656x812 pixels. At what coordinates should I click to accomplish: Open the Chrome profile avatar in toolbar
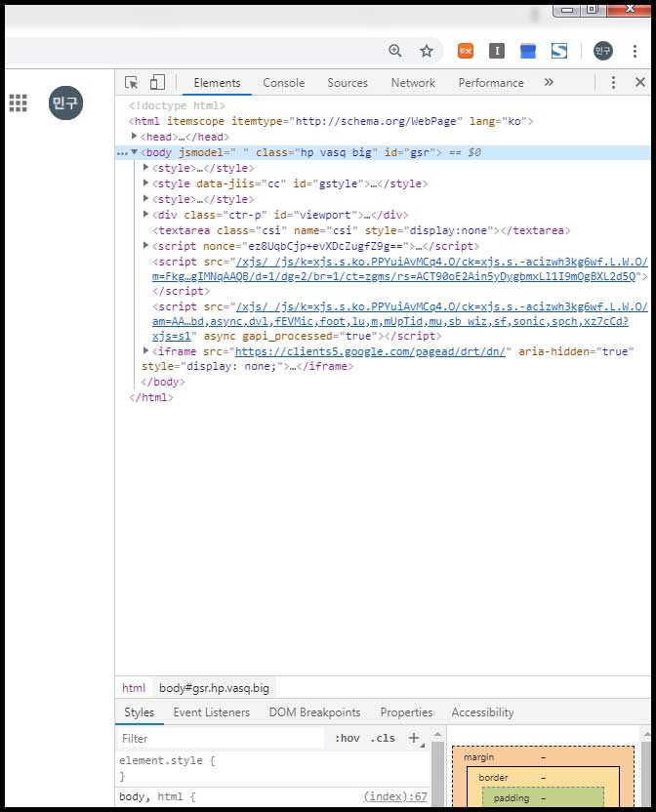[x=602, y=51]
